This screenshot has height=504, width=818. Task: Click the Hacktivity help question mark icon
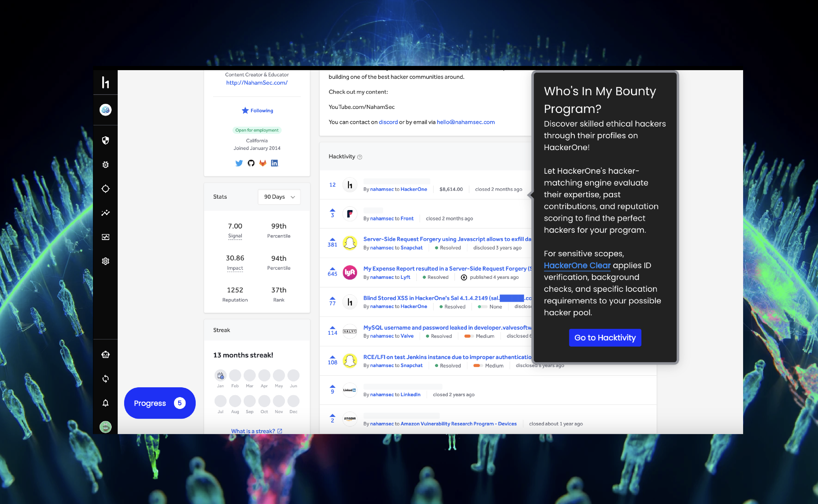[x=360, y=157]
